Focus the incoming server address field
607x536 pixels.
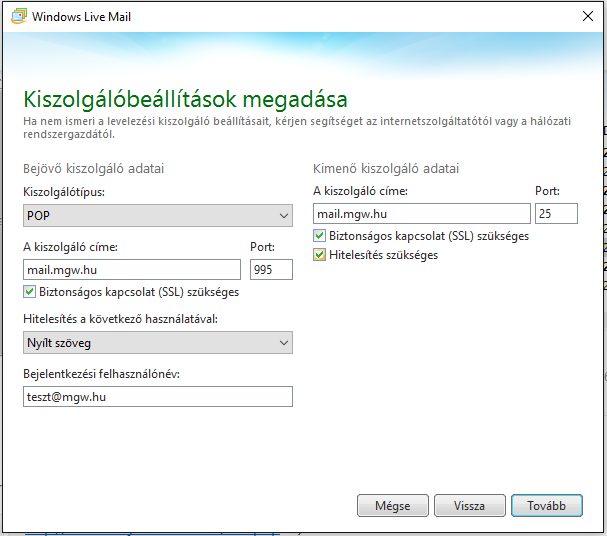(131, 269)
